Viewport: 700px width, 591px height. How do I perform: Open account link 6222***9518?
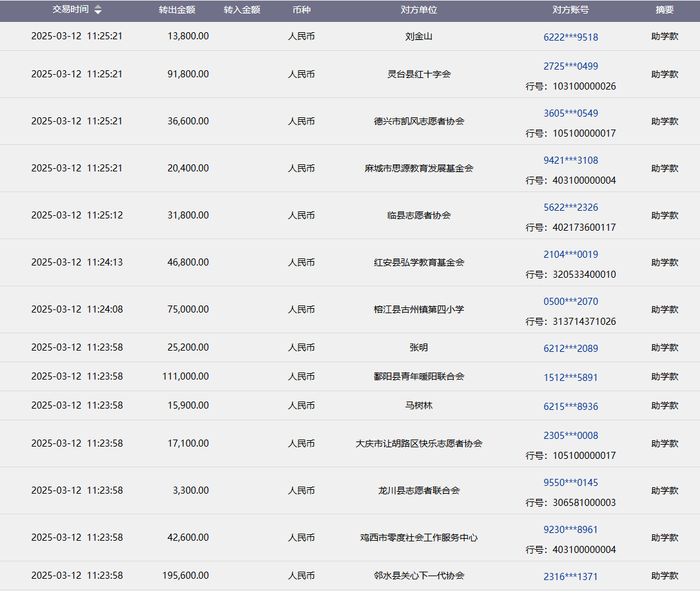pos(570,37)
